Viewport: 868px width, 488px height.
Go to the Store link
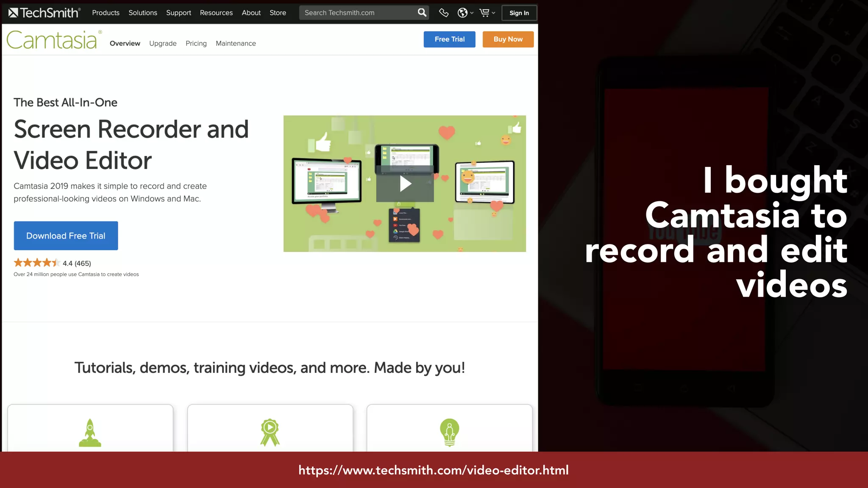pos(278,13)
